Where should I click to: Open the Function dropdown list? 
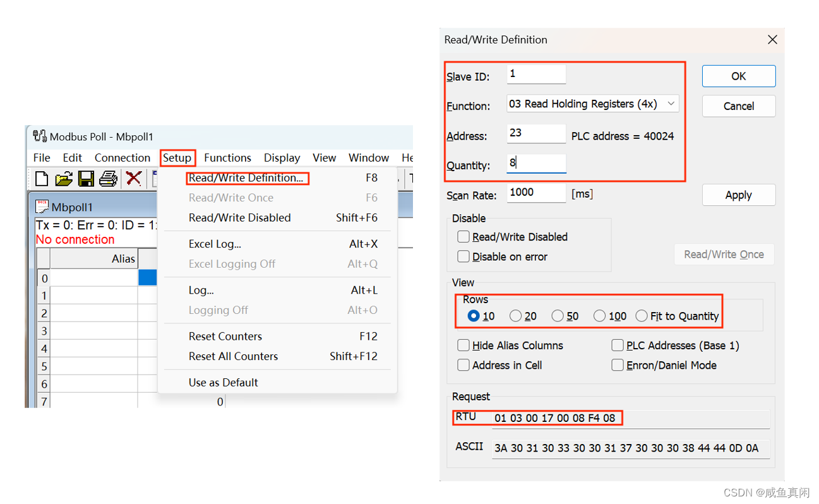pyautogui.click(x=671, y=104)
